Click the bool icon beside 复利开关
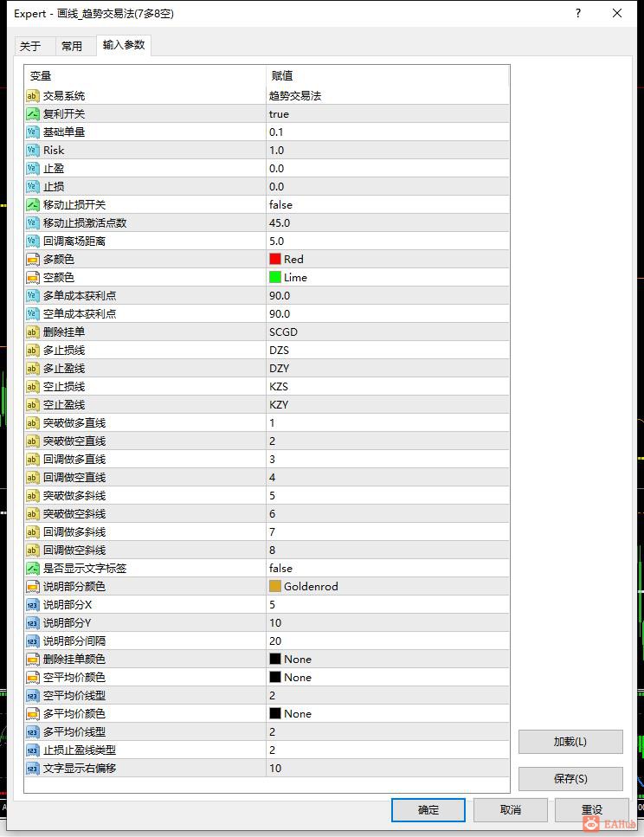The image size is (644, 837). [33, 114]
